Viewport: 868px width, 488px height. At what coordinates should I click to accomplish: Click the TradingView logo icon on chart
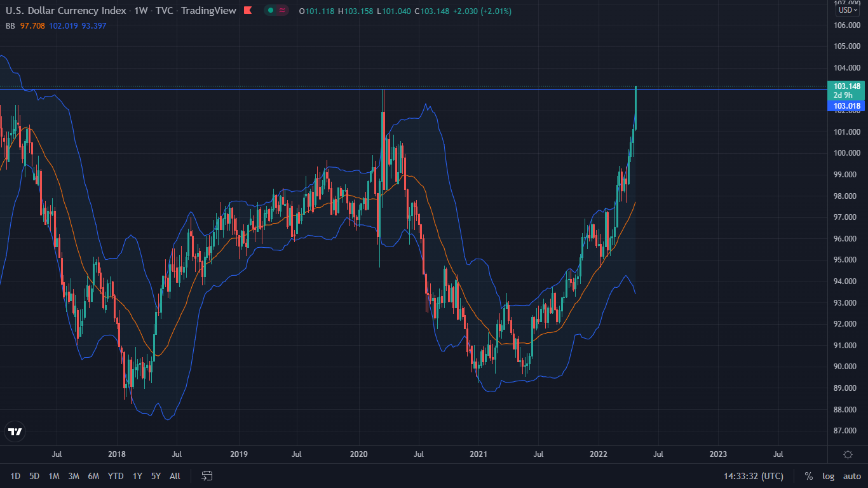[x=15, y=431]
